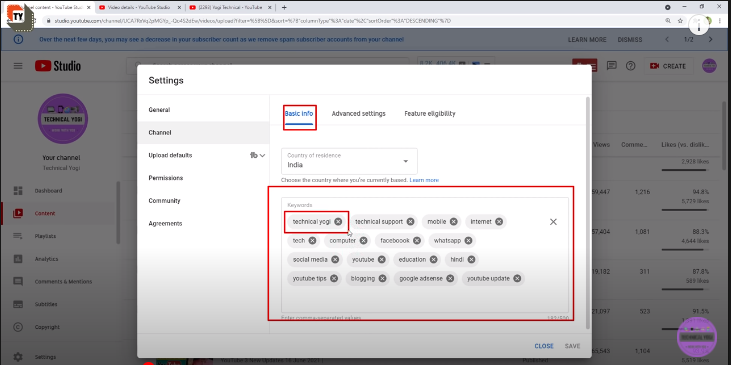Screen dimensions: 731x365
Task: Open a new browser tab
Action: 284,7
